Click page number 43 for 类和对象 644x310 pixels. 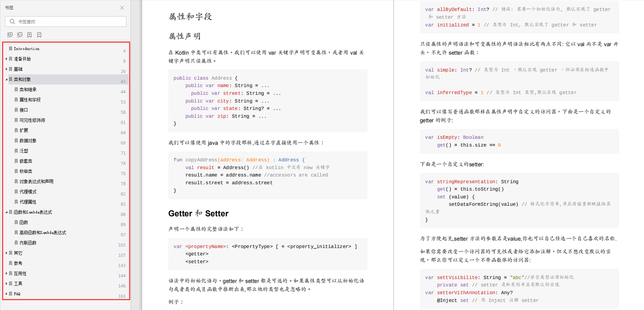tap(123, 81)
